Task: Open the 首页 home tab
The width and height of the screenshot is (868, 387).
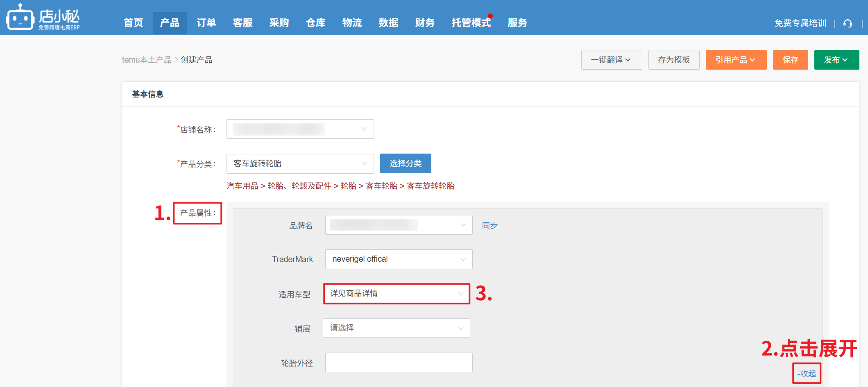Action: coord(134,23)
